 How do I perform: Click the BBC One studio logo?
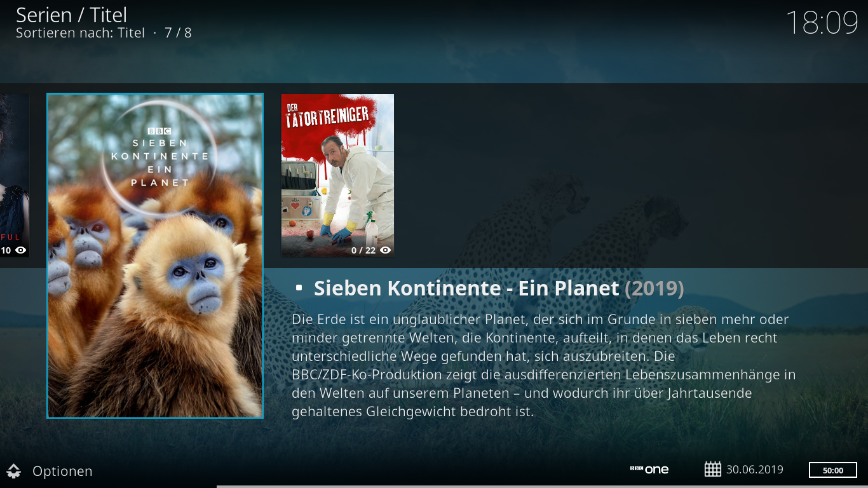click(649, 470)
